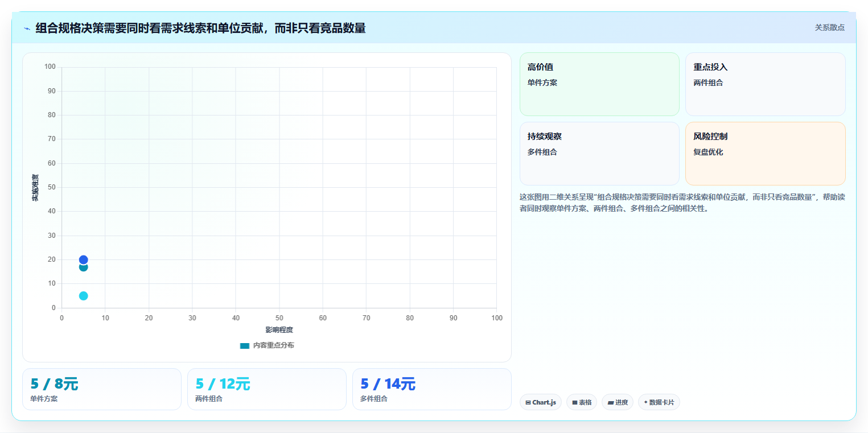Click the 5 / 14元 多件组合 data card
The width and height of the screenshot is (868, 433).
(432, 389)
